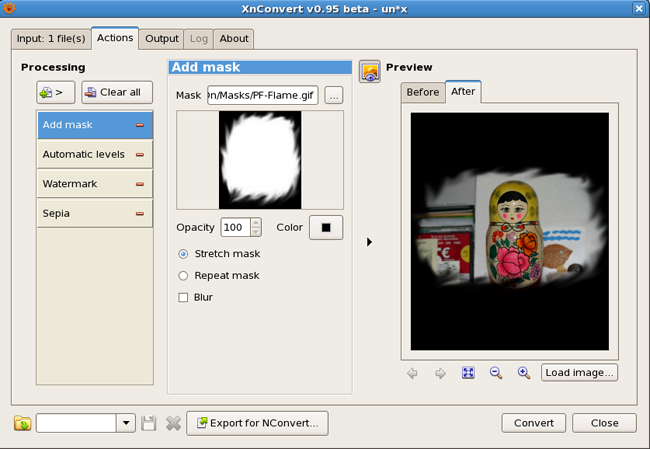This screenshot has height=449, width=650.
Task: Click the Load image... button
Action: [x=579, y=373]
